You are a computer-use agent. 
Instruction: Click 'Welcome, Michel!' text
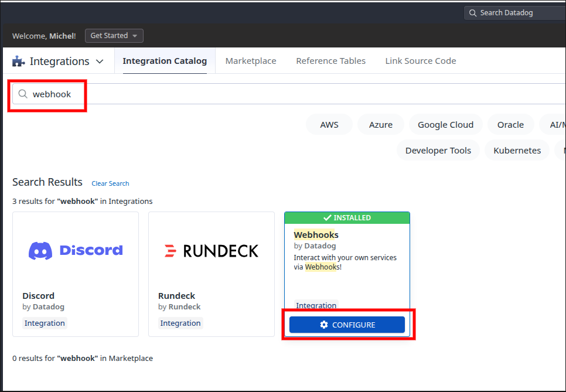(x=44, y=36)
